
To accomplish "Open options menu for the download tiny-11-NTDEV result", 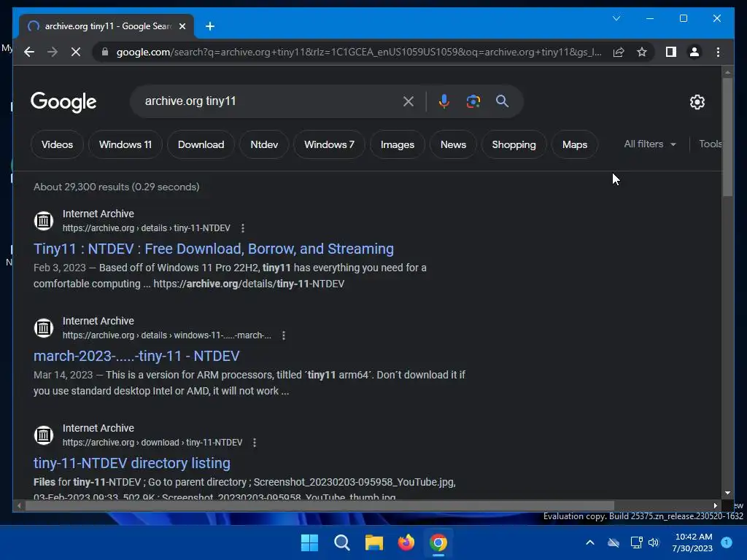I will (x=255, y=443).
